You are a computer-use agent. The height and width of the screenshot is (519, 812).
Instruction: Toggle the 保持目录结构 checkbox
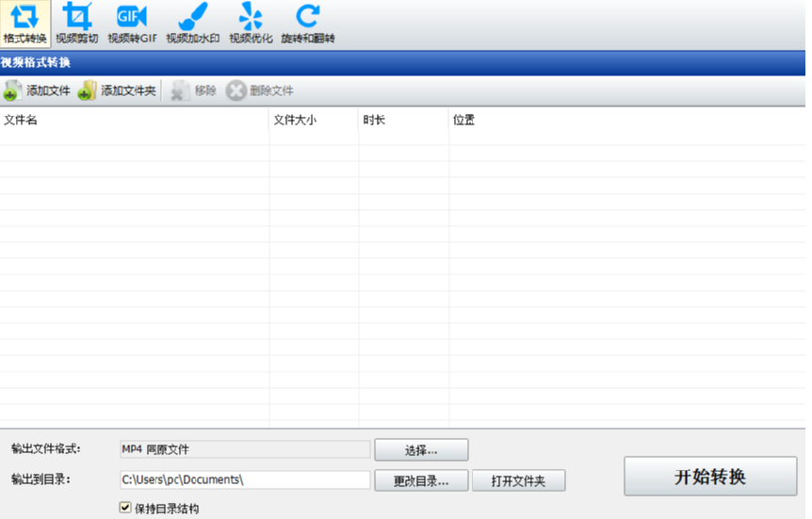pyautogui.click(x=125, y=508)
